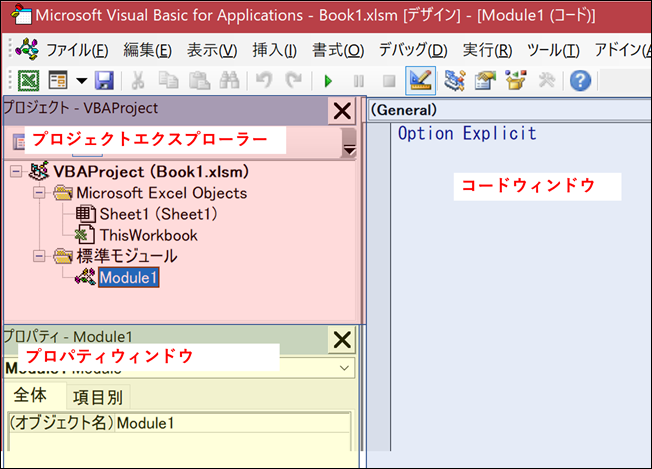
Task: Click the Redo arrow icon
Action: [294, 80]
